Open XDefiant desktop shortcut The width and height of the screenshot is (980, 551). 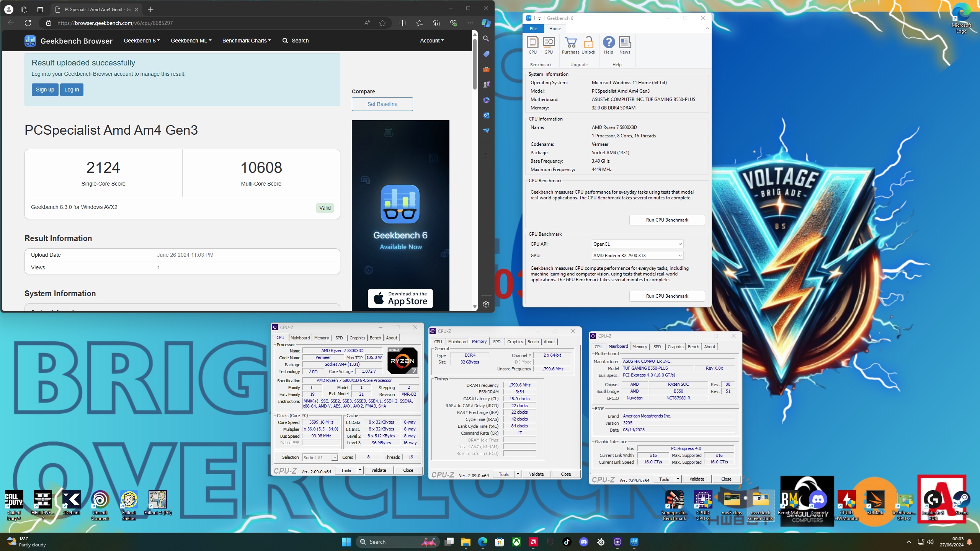pyautogui.click(x=71, y=503)
